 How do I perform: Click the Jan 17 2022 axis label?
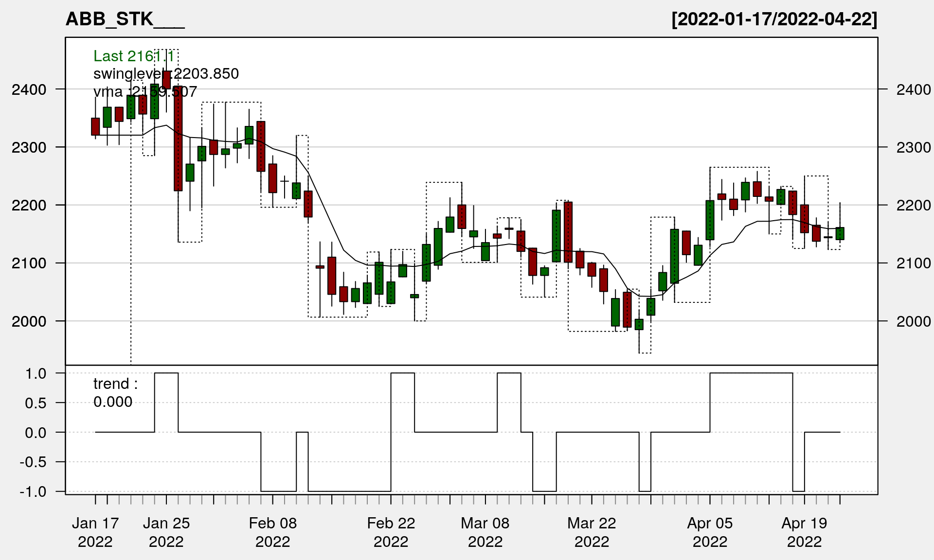[x=95, y=532]
